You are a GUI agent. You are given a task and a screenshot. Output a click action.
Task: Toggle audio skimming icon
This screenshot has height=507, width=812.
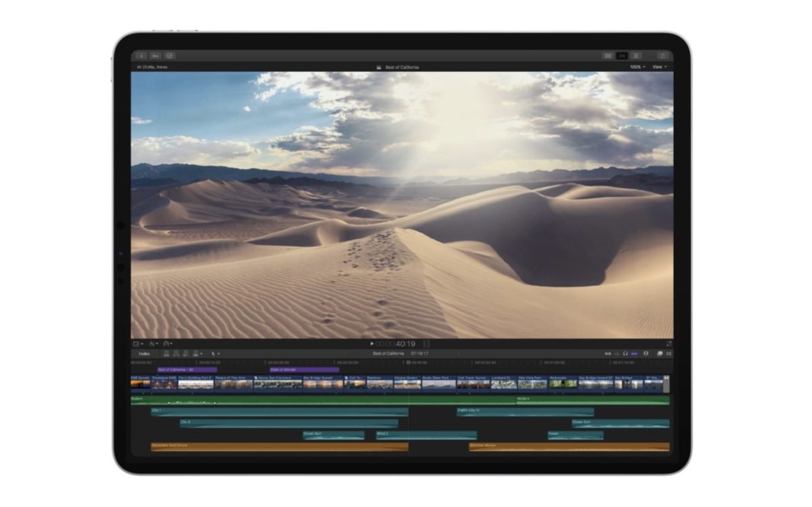coord(616,353)
